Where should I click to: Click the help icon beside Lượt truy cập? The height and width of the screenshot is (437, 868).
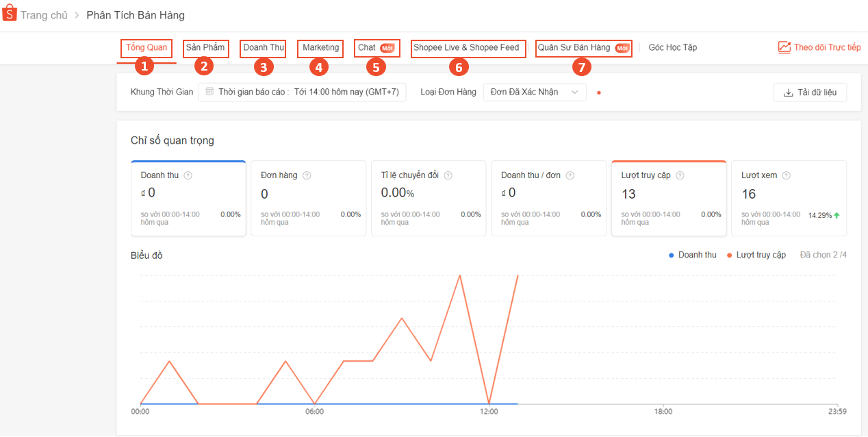680,175
